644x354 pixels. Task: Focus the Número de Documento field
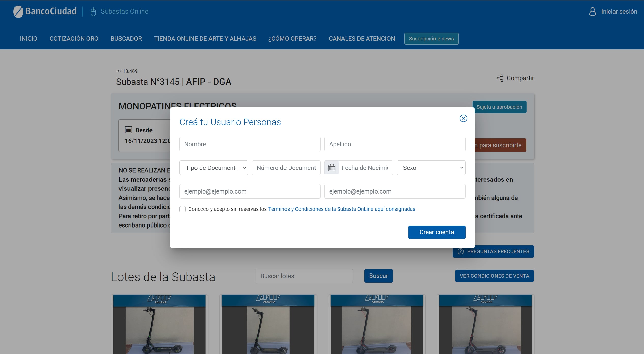[x=286, y=168]
